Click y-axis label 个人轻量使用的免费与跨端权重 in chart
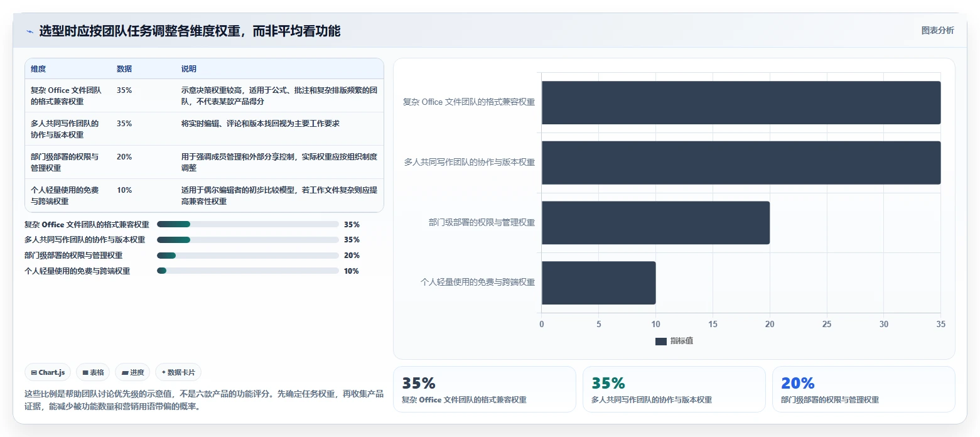This screenshot has height=437, width=980. click(x=478, y=283)
